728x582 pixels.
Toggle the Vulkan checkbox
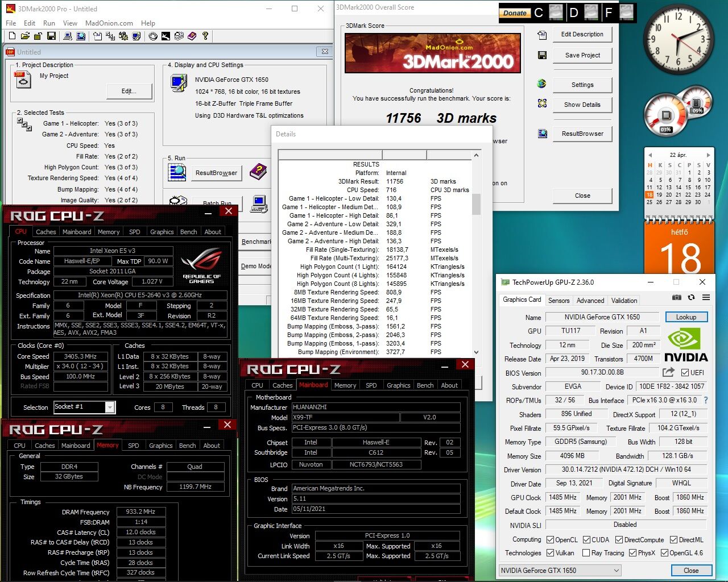[x=550, y=552]
